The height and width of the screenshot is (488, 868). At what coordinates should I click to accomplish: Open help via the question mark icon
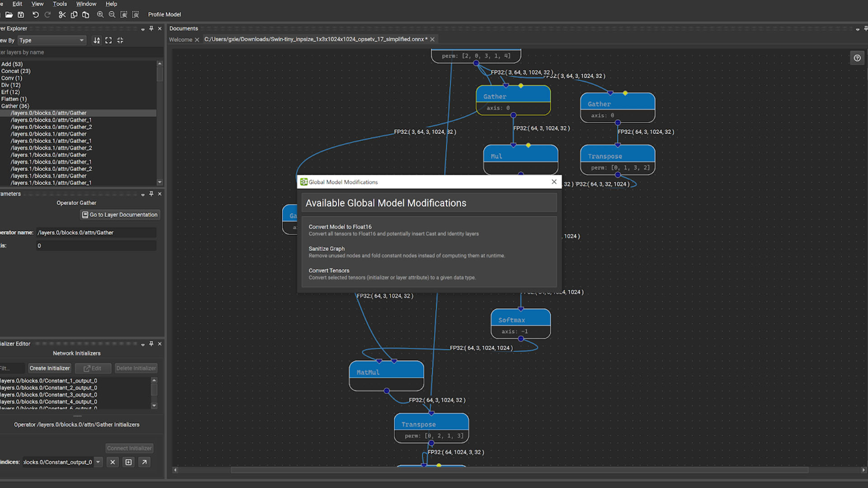pyautogui.click(x=858, y=57)
